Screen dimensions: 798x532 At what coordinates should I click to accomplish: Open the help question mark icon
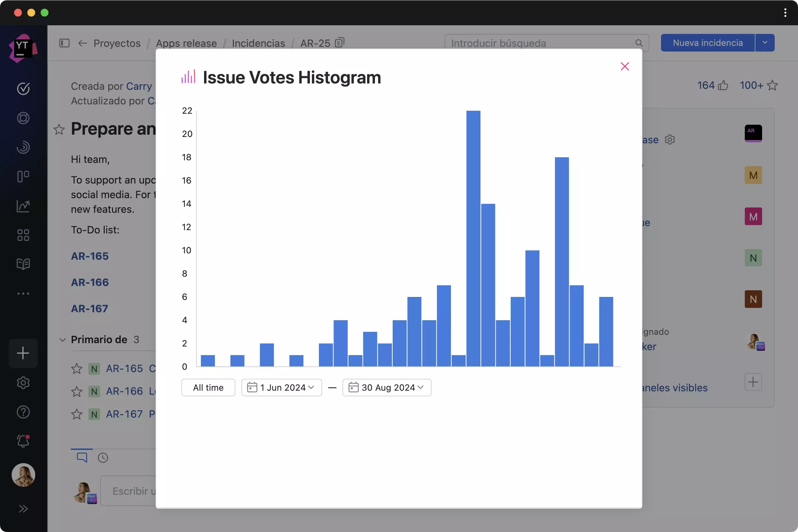point(23,412)
